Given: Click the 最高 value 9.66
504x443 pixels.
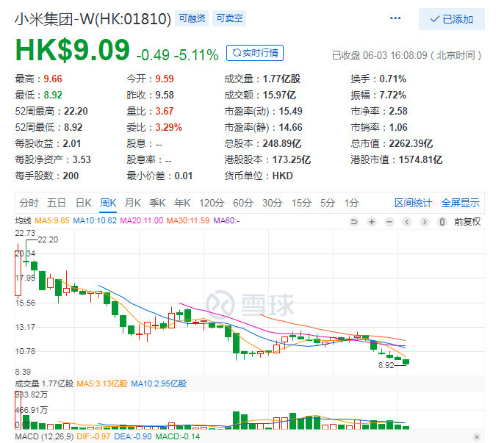Looking at the screenshot, I should (x=53, y=79).
